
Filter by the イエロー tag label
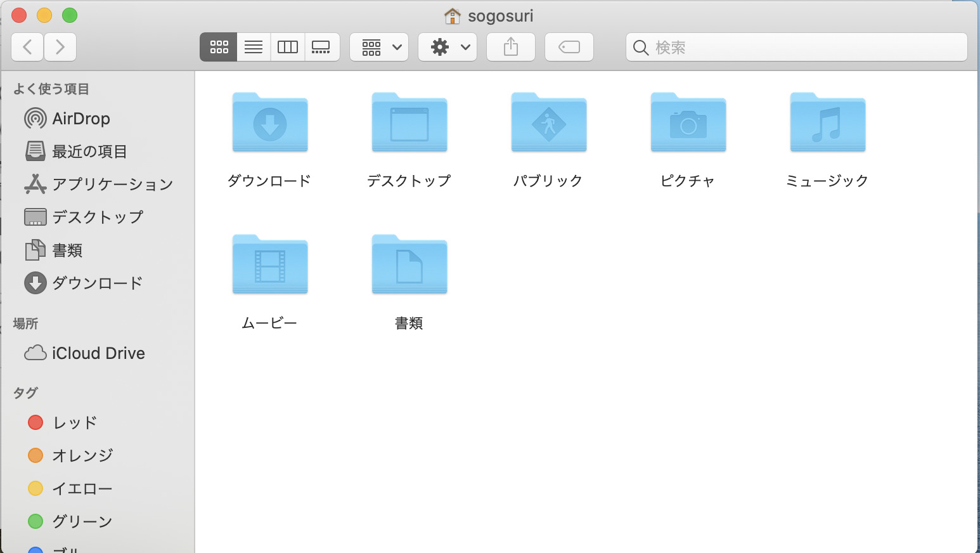[x=82, y=489]
